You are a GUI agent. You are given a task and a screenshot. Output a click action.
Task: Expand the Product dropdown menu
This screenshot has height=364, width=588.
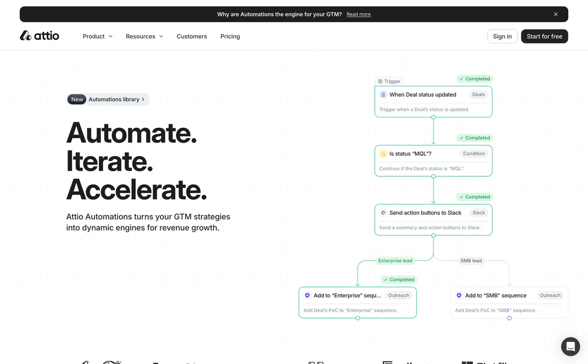(97, 36)
